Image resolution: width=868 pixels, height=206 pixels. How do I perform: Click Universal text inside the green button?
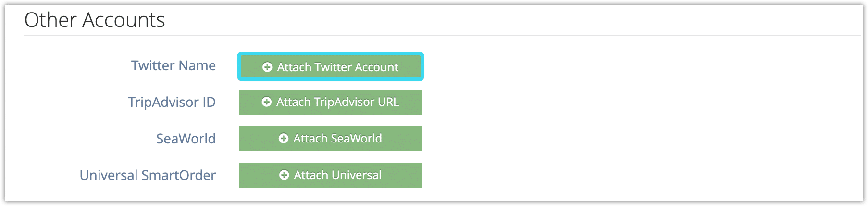[x=355, y=175]
